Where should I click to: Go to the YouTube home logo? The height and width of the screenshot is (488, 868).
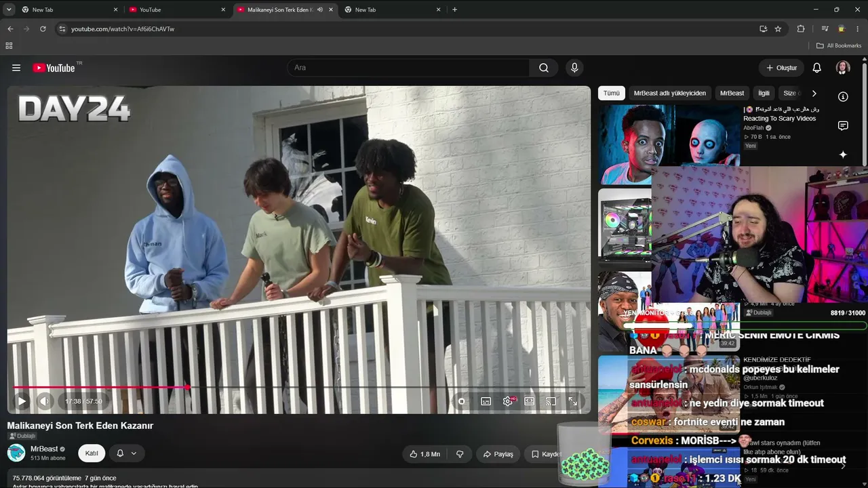pyautogui.click(x=54, y=68)
